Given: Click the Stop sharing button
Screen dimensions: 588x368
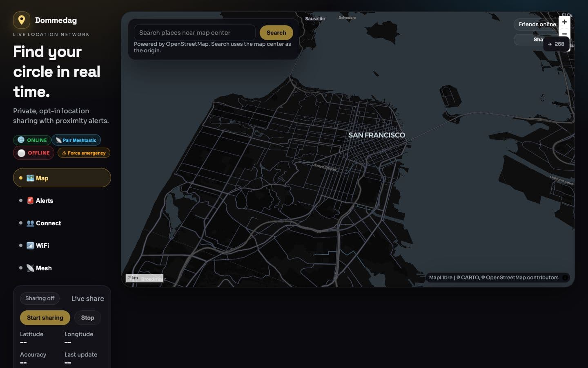Looking at the screenshot, I should [87, 318].
